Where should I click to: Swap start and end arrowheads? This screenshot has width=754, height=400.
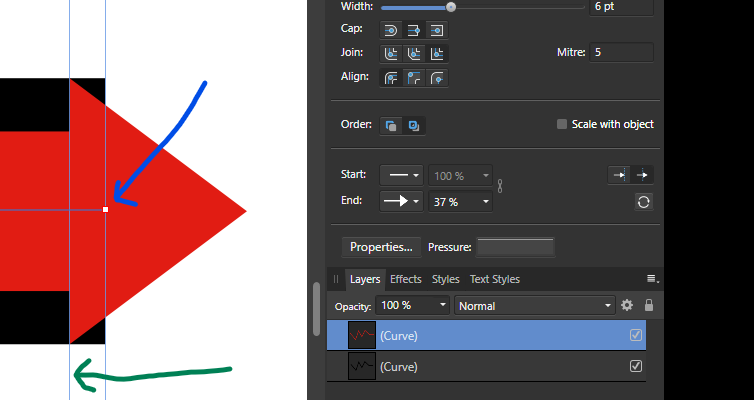point(643,202)
